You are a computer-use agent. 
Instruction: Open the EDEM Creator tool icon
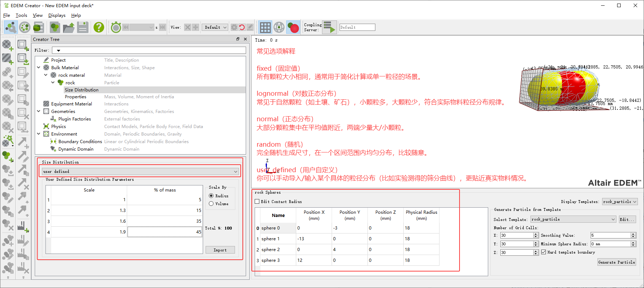[11, 27]
